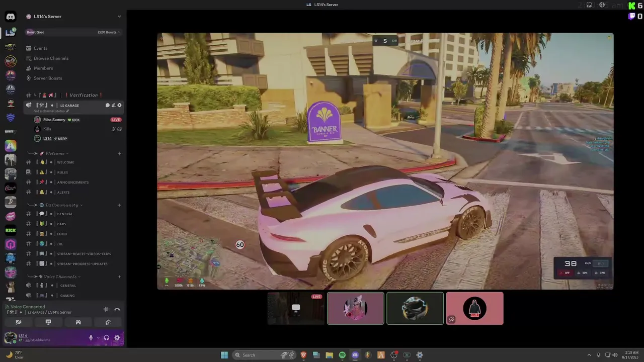Open Spotify from the Windows taskbar
The height and width of the screenshot is (362, 644).
coord(342,355)
